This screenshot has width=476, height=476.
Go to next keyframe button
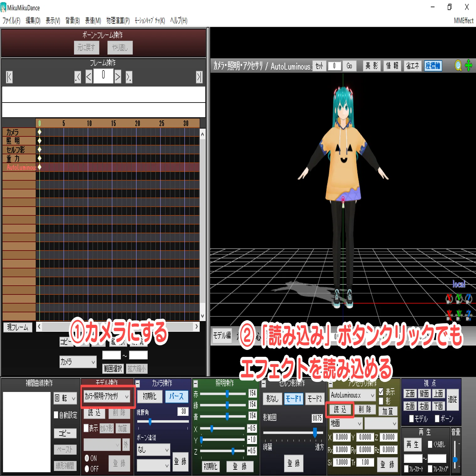129,77
